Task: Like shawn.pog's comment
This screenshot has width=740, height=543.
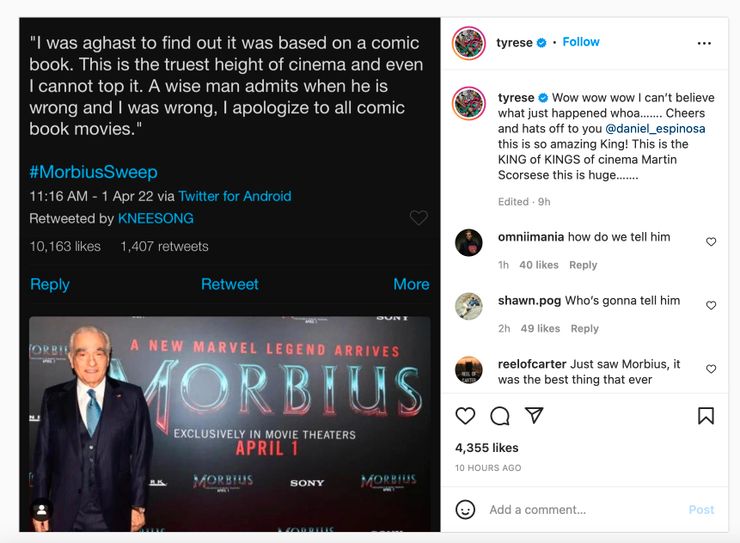Action: coord(711,305)
